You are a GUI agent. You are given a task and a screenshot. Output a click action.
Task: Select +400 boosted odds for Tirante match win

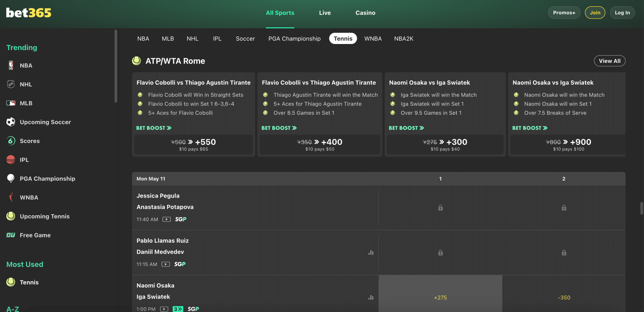point(320,145)
